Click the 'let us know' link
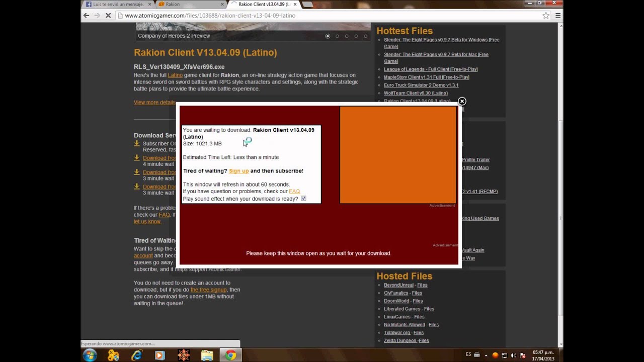644x362 pixels. 147,222
